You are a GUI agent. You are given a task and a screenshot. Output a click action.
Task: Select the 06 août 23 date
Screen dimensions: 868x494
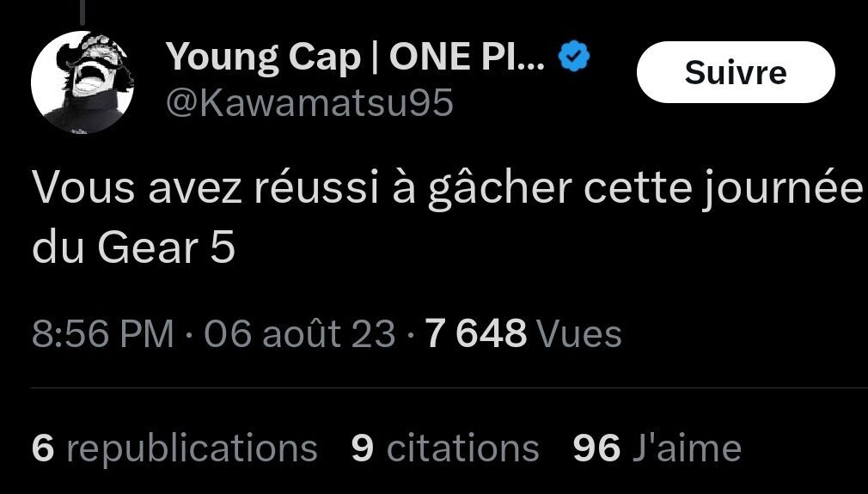pos(300,333)
